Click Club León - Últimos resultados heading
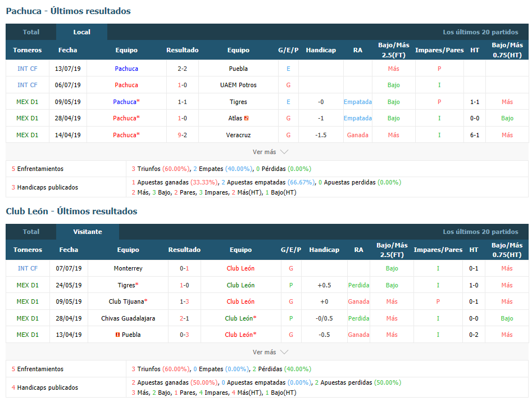This screenshot has width=532, height=401. point(71,211)
